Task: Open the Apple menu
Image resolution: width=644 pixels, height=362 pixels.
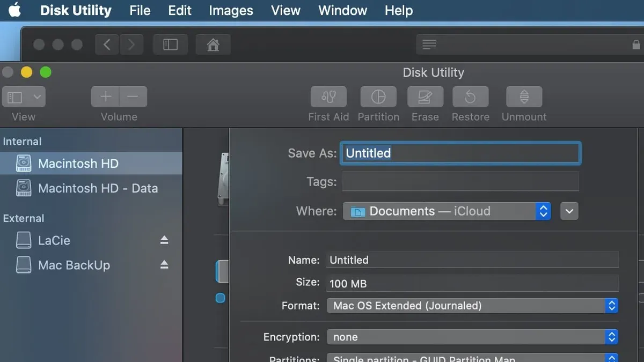Action: click(x=14, y=10)
